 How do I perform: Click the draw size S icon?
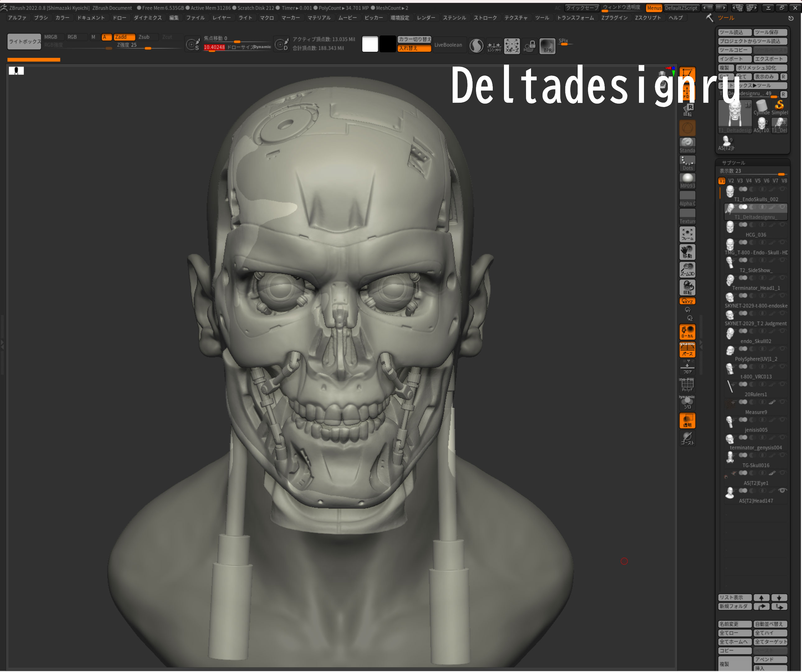[193, 44]
